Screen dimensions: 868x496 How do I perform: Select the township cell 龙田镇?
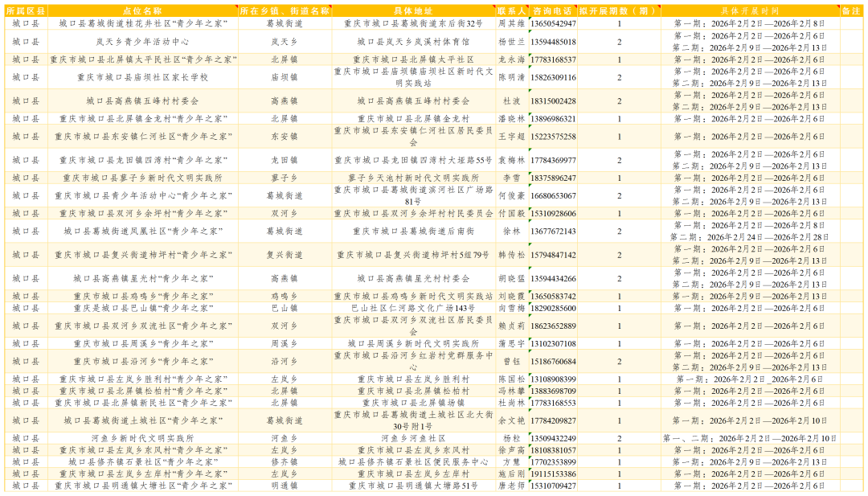click(285, 160)
